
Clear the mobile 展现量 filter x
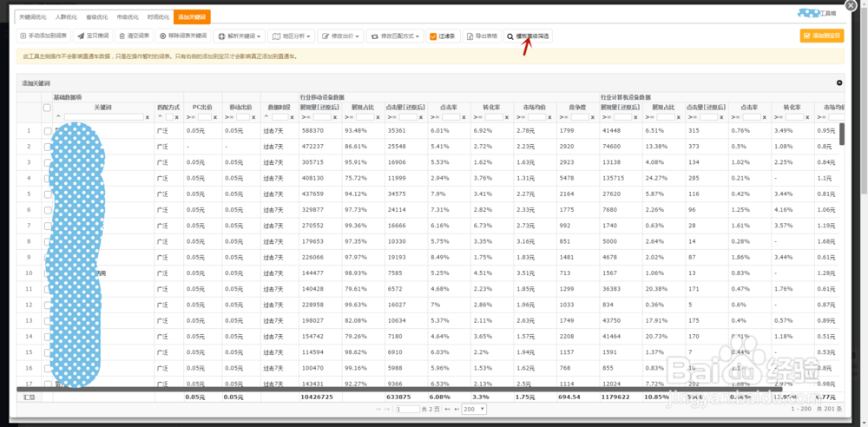coord(335,117)
